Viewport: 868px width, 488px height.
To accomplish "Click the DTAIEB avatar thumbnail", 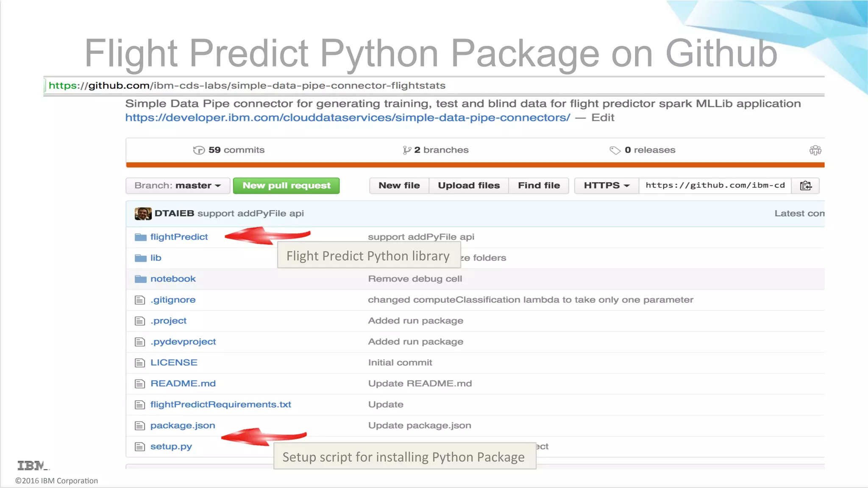I will pos(143,213).
